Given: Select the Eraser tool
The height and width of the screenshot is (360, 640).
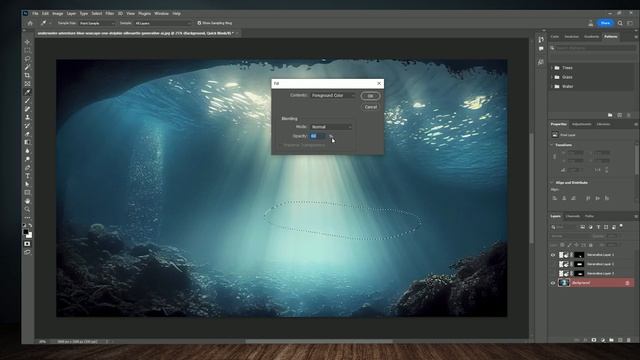Looking at the screenshot, I should (x=27, y=134).
